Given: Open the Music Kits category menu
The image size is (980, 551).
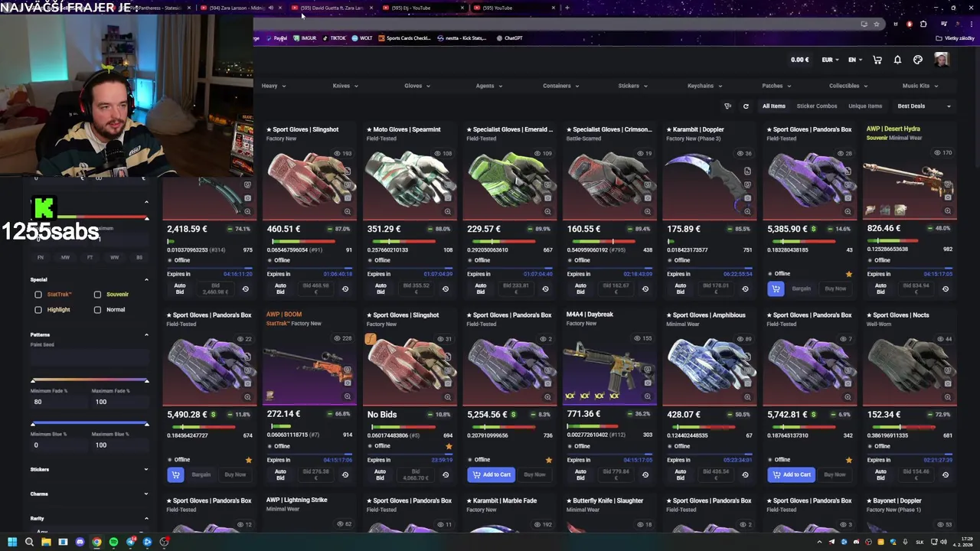Looking at the screenshot, I should coord(920,86).
